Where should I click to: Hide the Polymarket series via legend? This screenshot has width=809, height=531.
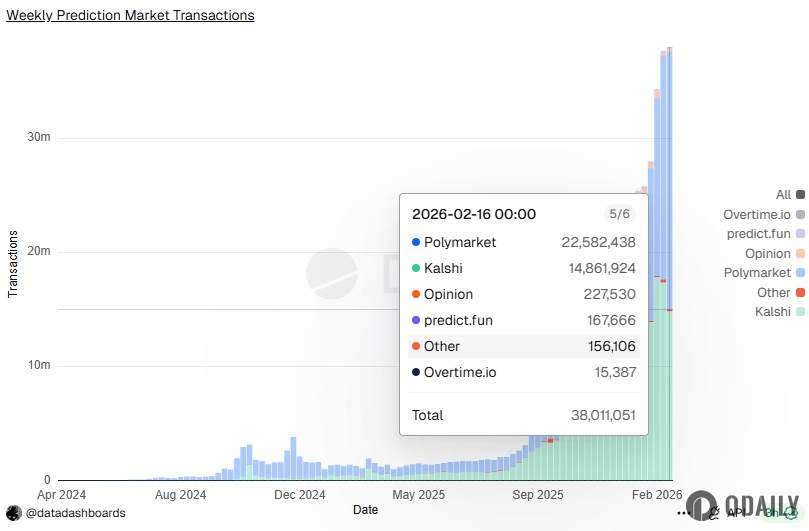click(757, 273)
